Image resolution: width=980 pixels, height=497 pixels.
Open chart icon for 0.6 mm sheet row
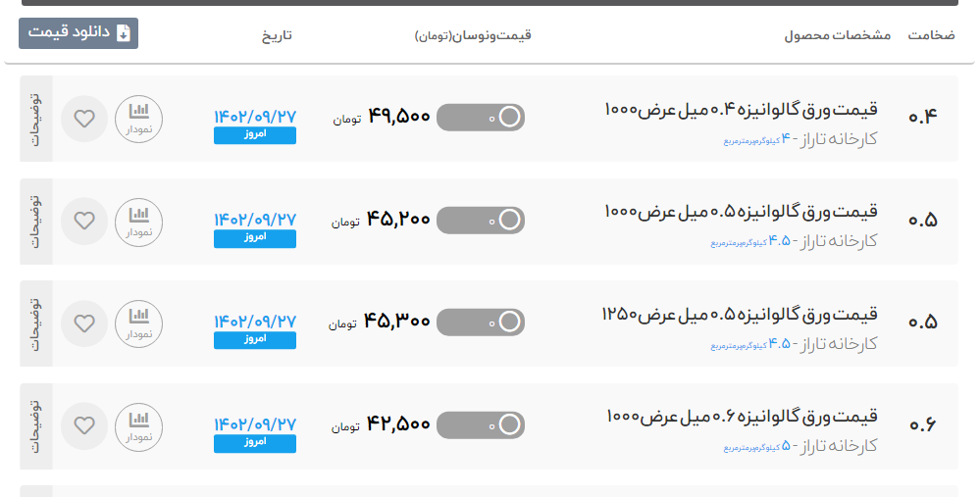pos(138,426)
